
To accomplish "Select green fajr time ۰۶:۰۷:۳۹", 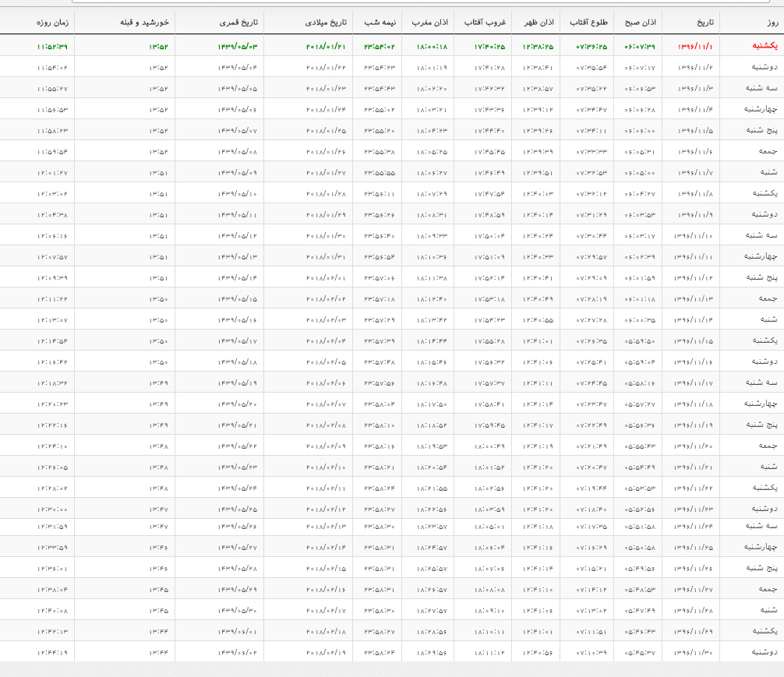I will click(x=640, y=47).
